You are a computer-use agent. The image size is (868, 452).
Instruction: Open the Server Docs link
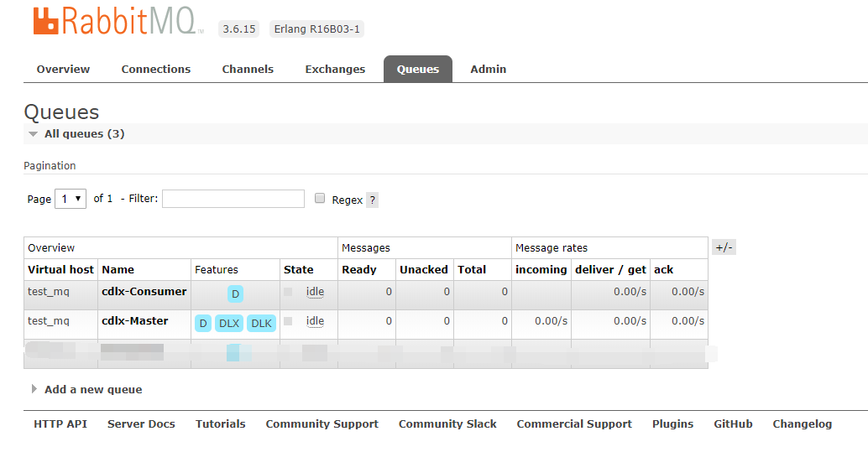pos(141,423)
